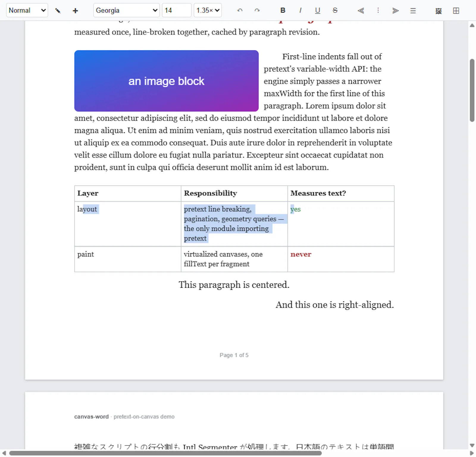Screen dimensions: 476x457
Task: Align paragraph right
Action: tap(395, 11)
